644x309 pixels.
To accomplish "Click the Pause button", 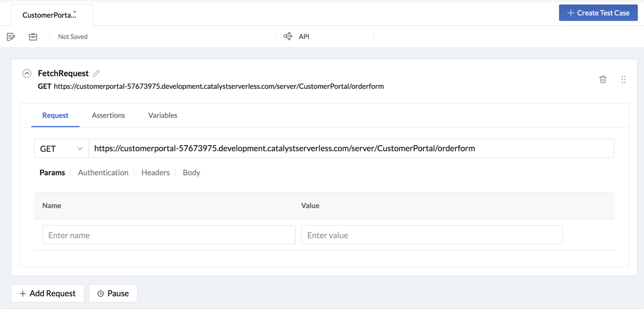I will point(113,294).
